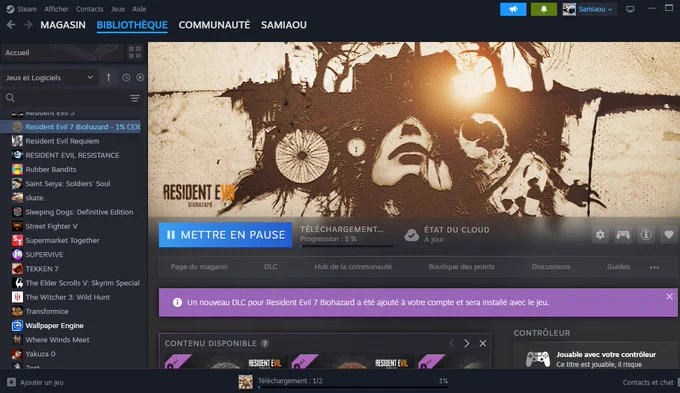Dismiss the purple DLC notification banner
The height and width of the screenshot is (393, 680).
[670, 297]
